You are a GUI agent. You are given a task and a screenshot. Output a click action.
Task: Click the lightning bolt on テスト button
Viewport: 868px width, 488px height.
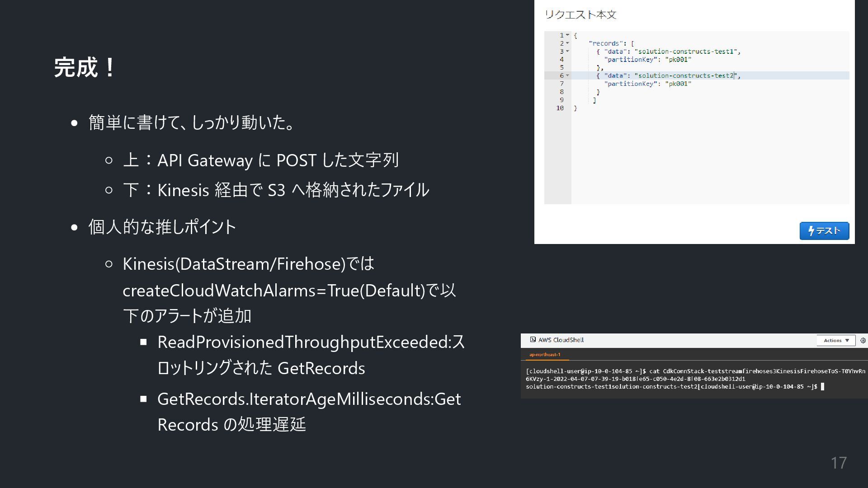(x=811, y=231)
